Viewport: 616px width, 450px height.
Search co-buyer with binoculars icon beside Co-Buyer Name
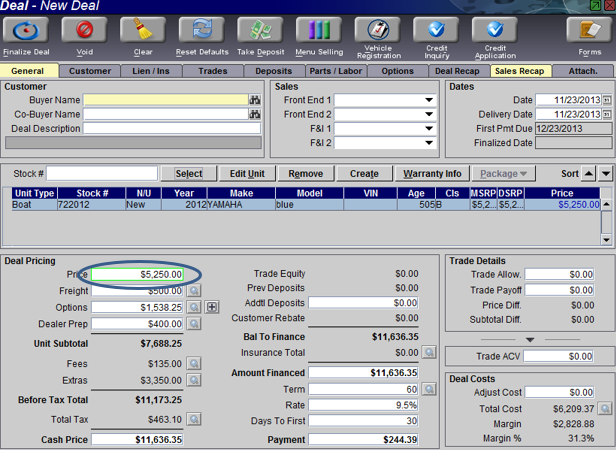tap(255, 114)
